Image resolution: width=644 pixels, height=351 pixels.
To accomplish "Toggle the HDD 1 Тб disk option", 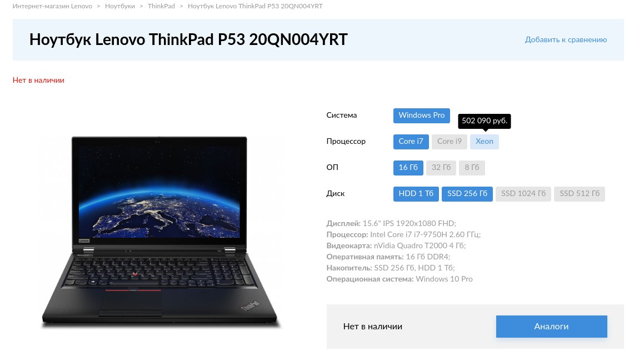I will (416, 194).
